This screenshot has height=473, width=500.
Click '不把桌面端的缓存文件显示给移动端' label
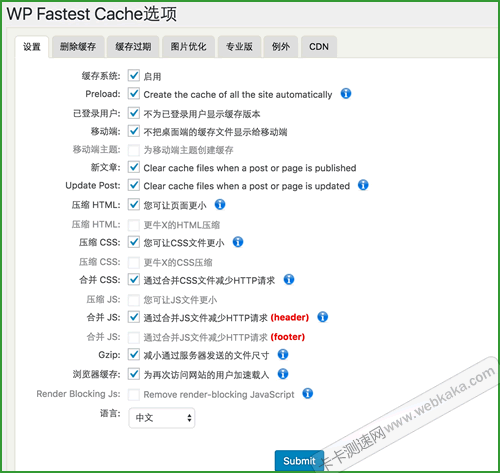215,132
